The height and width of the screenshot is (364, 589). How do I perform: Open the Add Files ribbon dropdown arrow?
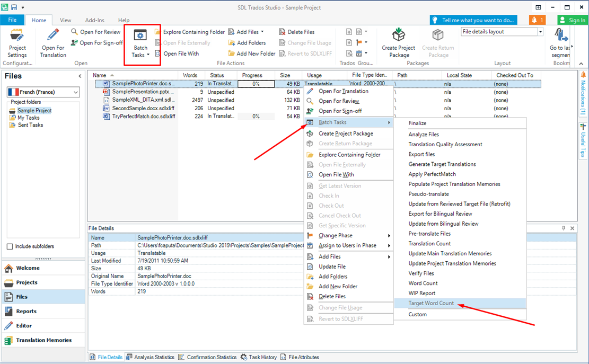click(x=262, y=32)
